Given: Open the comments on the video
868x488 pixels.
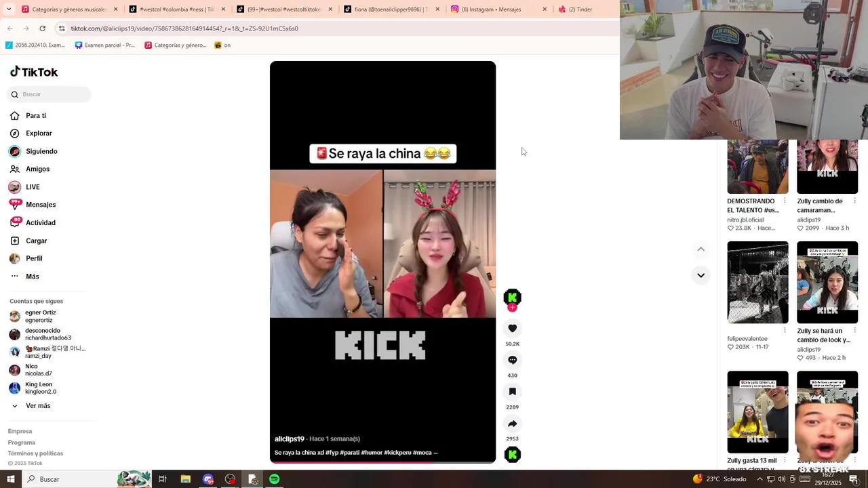Looking at the screenshot, I should pos(512,360).
